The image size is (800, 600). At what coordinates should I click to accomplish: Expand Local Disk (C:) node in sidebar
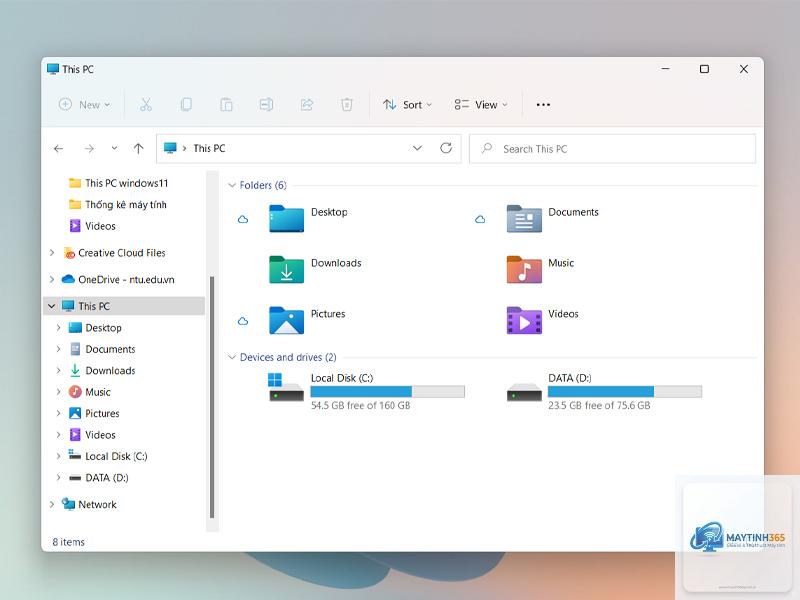[59, 456]
